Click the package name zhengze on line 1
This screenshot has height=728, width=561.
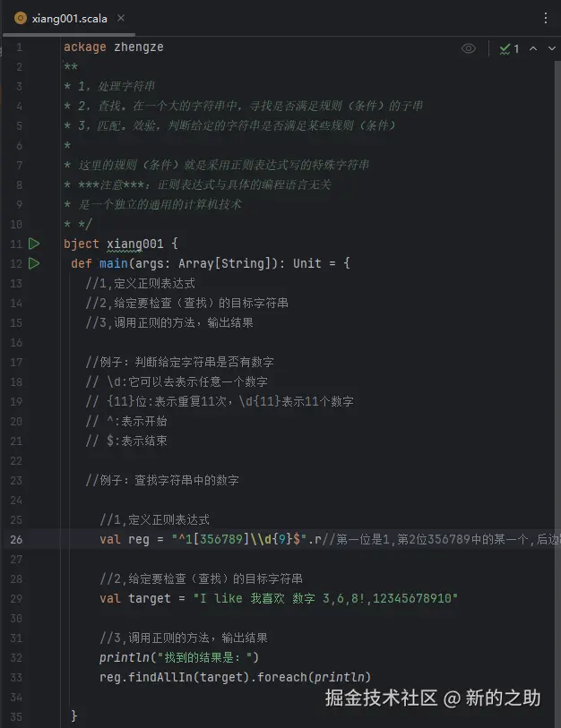tap(140, 47)
